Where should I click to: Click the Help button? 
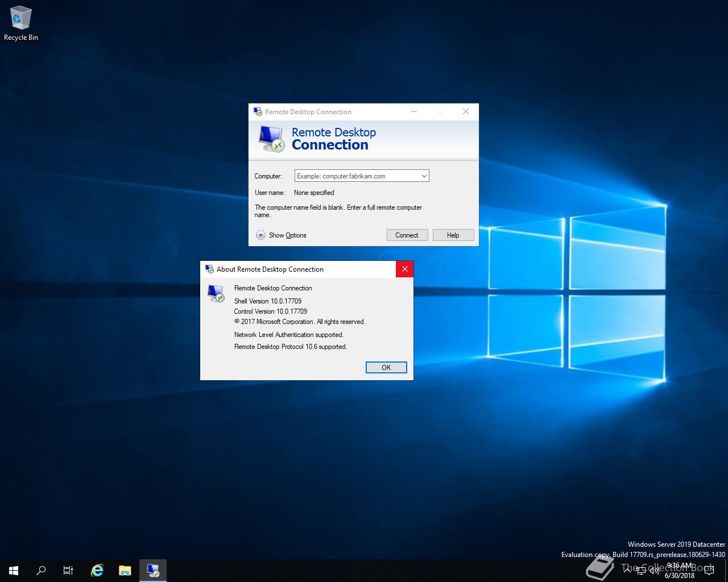click(453, 235)
